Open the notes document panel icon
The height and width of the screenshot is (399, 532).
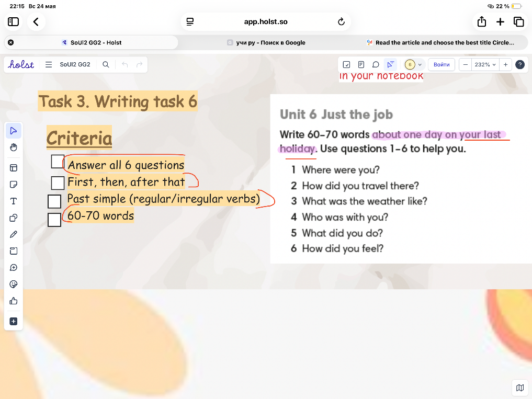click(361, 64)
